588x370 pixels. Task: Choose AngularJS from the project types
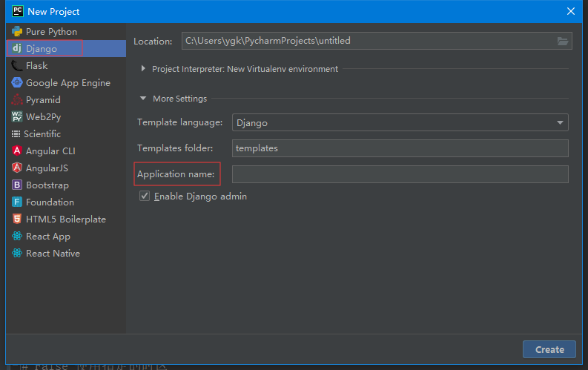(47, 168)
